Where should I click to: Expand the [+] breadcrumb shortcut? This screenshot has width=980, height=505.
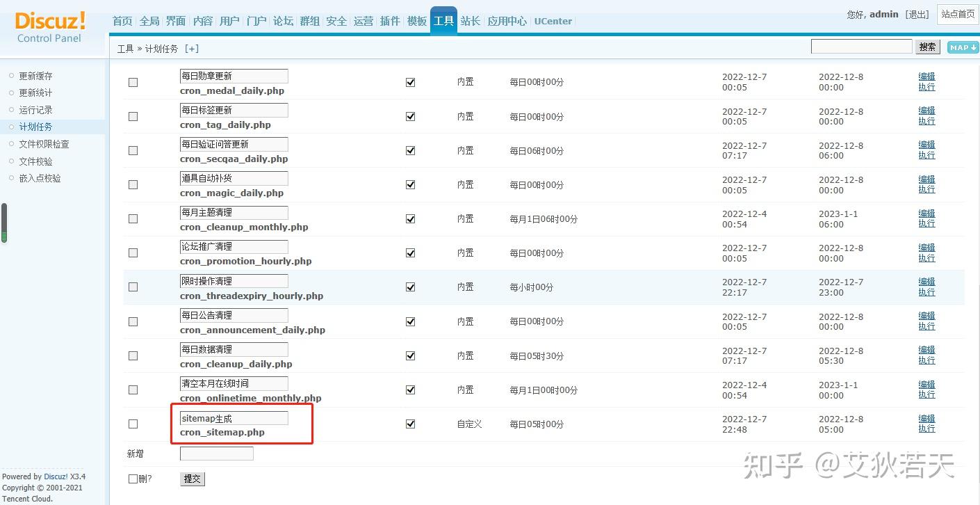[x=192, y=49]
